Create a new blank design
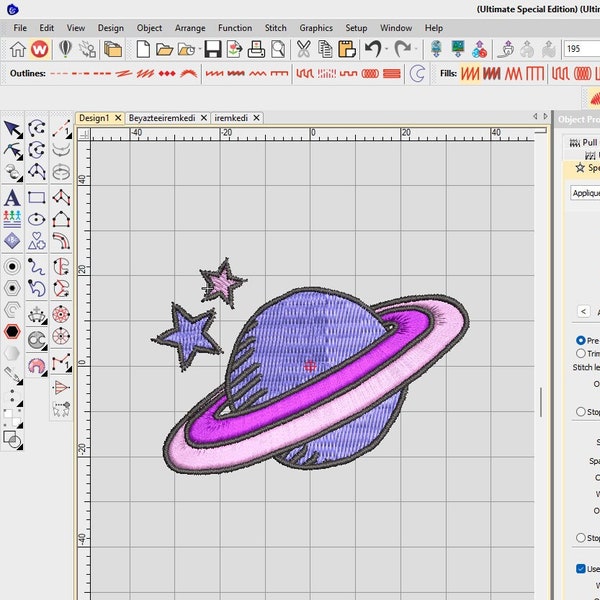Image resolution: width=600 pixels, height=600 pixels. [x=143, y=49]
